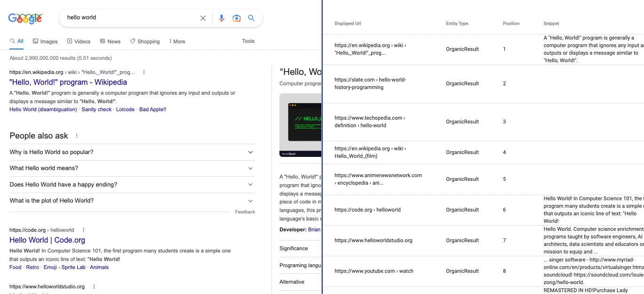
Task: Expand 'Does Hello World have a happy ending?'
Action: 250,185
